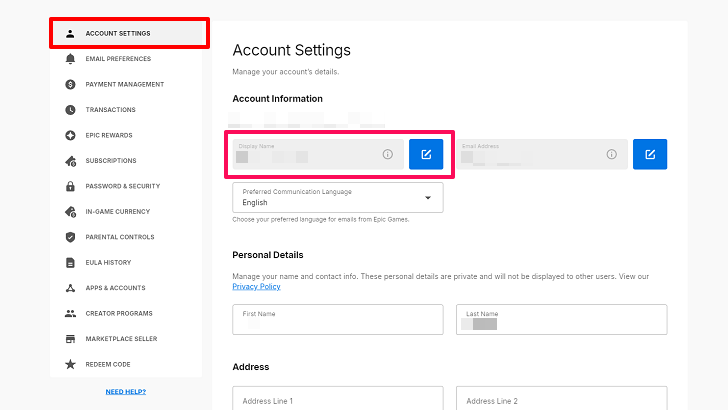Screen dimensions: 728x410
Task: Click the Last Name field
Action: (561, 319)
